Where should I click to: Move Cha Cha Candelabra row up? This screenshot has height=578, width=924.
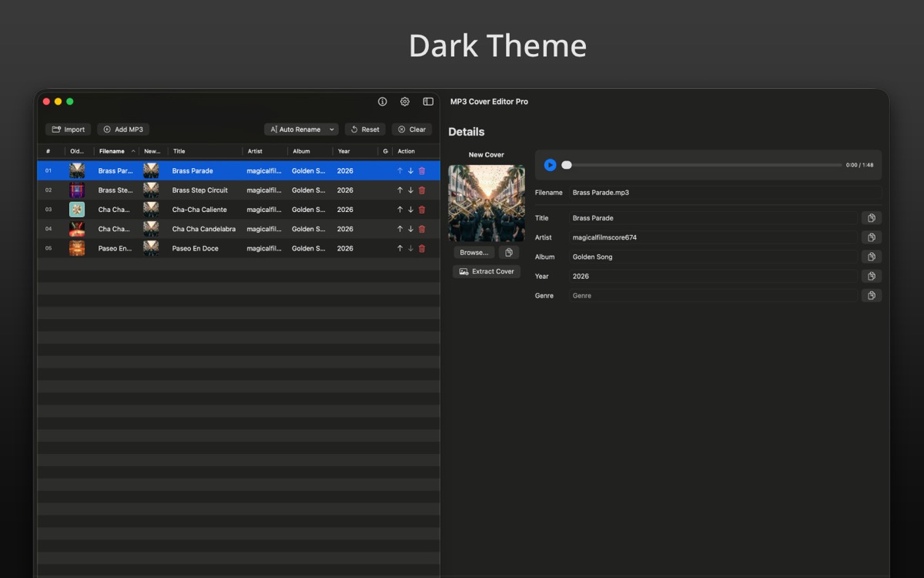point(400,229)
